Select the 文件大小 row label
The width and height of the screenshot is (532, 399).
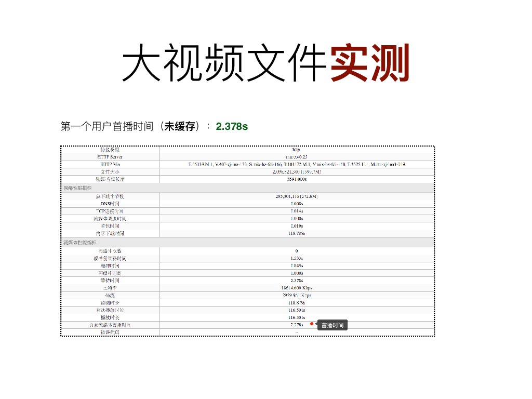coord(110,172)
